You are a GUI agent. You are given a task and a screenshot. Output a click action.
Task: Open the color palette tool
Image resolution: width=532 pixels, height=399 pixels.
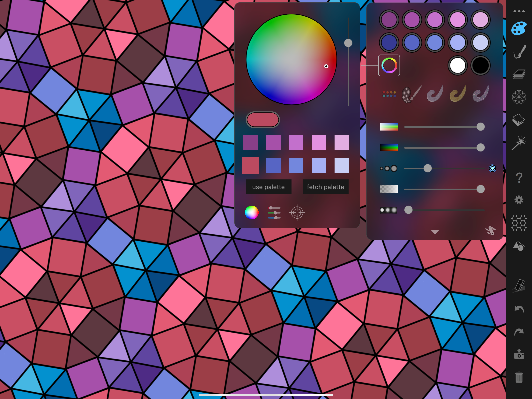(x=519, y=28)
